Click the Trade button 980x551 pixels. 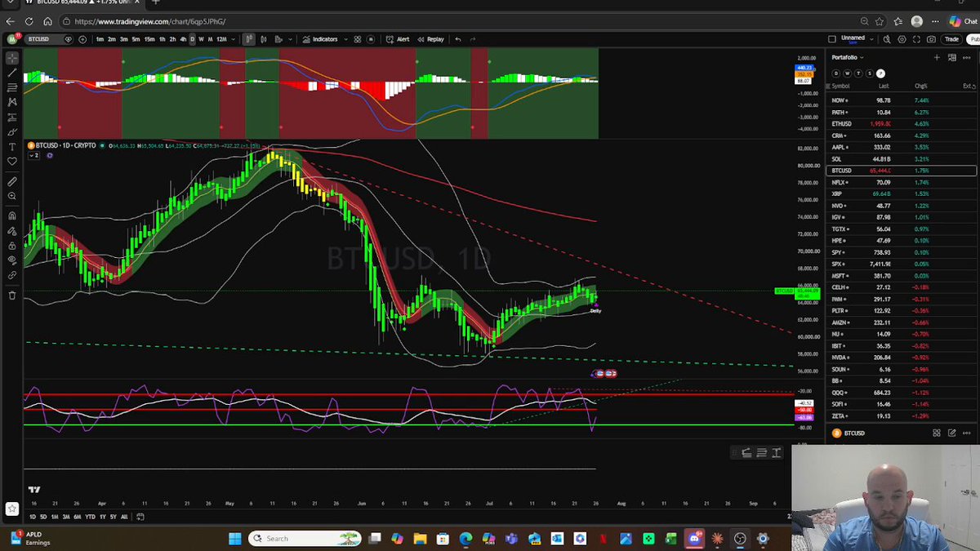pyautogui.click(x=951, y=39)
